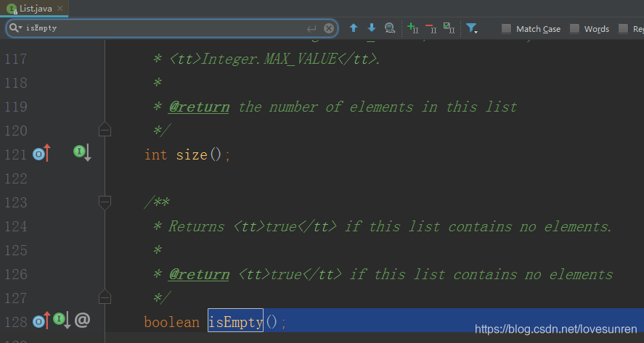Image resolution: width=644 pixels, height=343 pixels.
Task: Close the List.java tab
Action: 60,8
